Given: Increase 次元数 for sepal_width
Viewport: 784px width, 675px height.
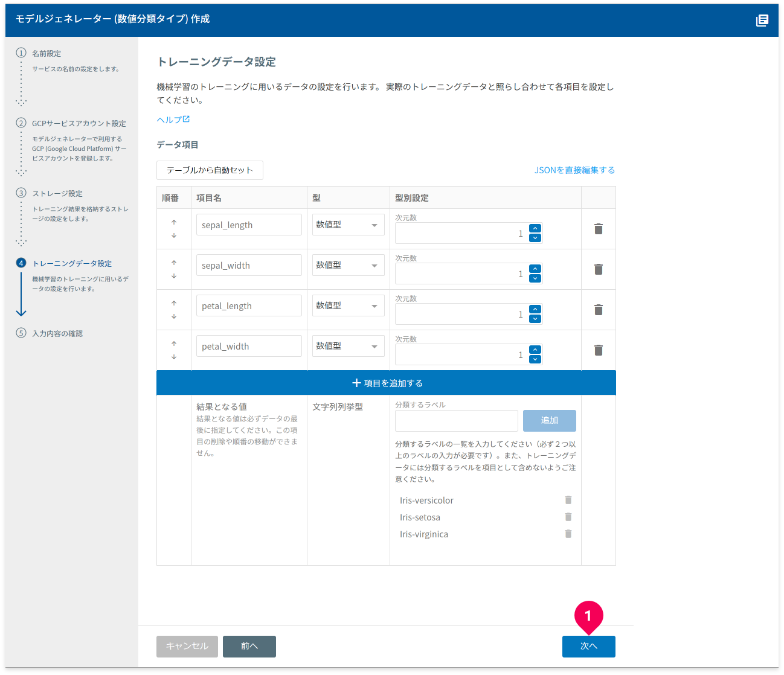Looking at the screenshot, I should [x=535, y=269].
